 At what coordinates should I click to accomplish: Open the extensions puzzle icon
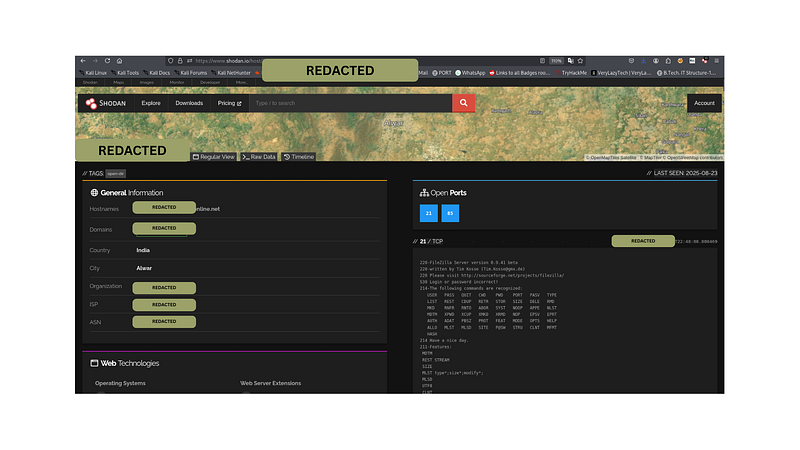(668, 61)
